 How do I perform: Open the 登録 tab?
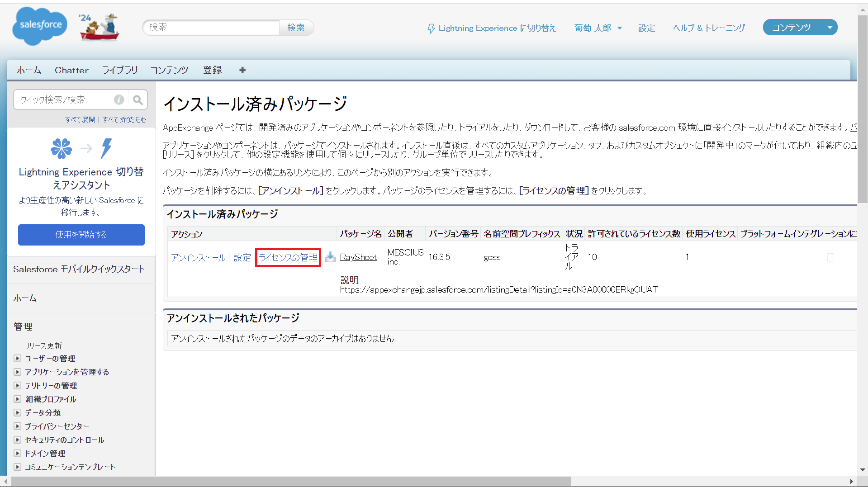[213, 70]
